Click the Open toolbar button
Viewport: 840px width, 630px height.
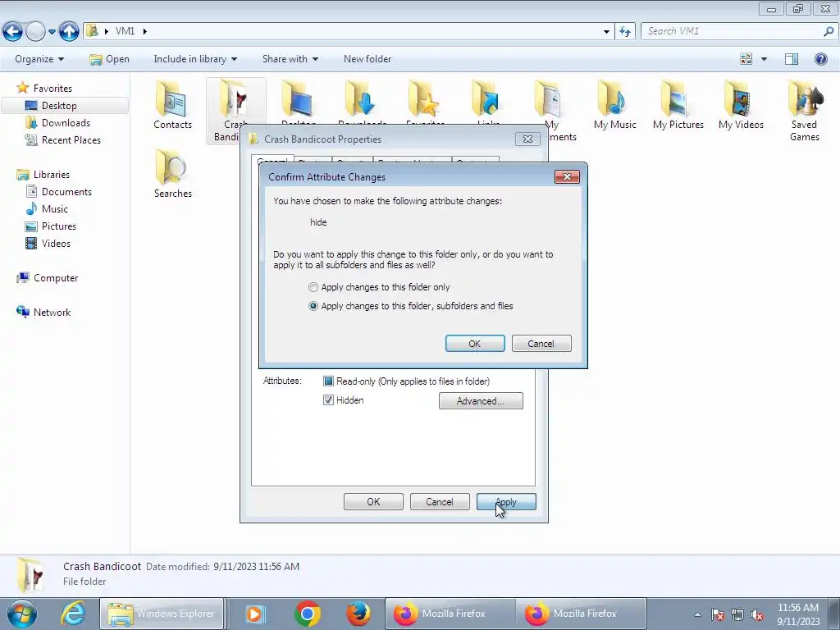point(109,59)
